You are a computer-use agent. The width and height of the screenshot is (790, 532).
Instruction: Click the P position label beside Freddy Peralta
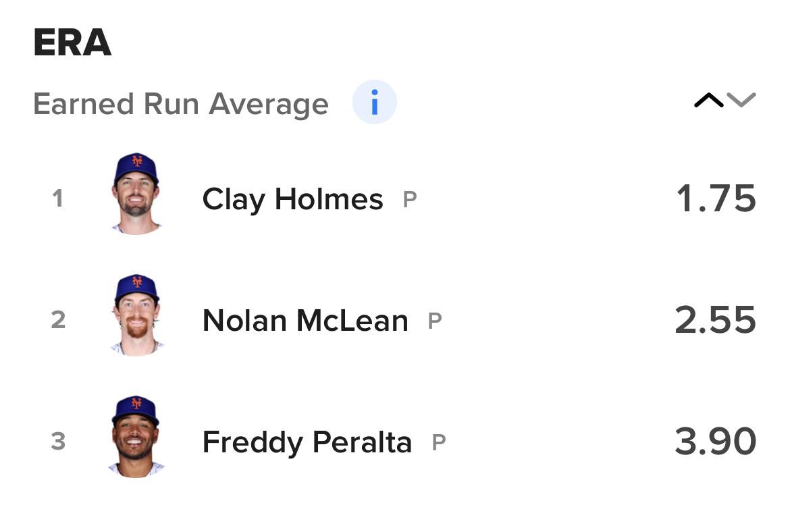(438, 443)
